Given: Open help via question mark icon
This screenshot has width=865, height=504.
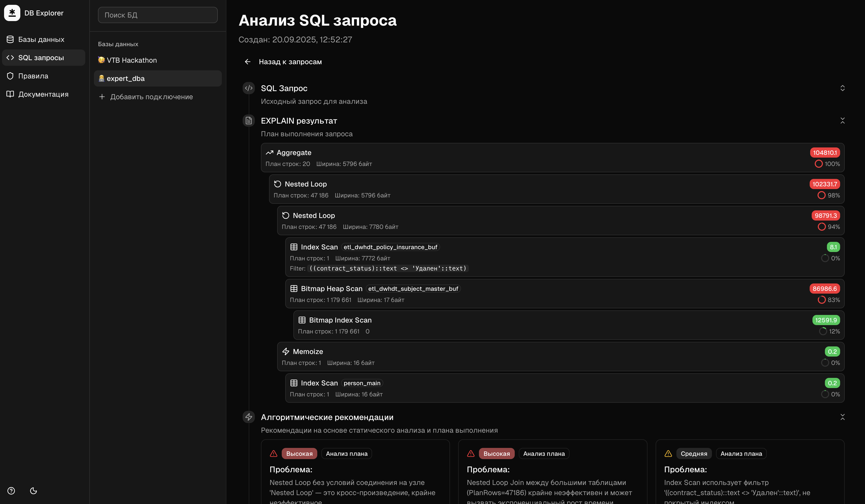Looking at the screenshot, I should tap(11, 491).
